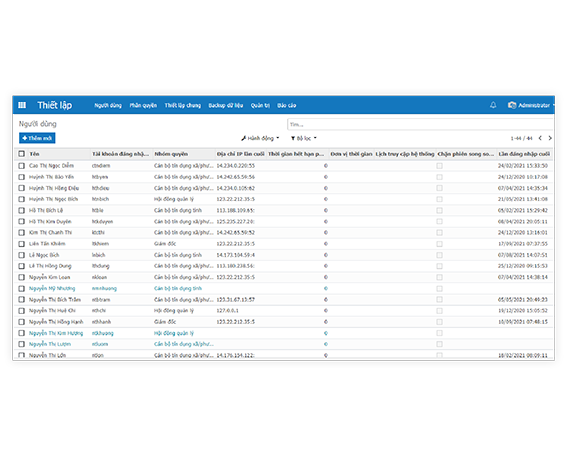The image size is (570, 458).
Task: Tick checkbox for Nguyễn Mỹ Nhường
Action: pyautogui.click(x=21, y=289)
